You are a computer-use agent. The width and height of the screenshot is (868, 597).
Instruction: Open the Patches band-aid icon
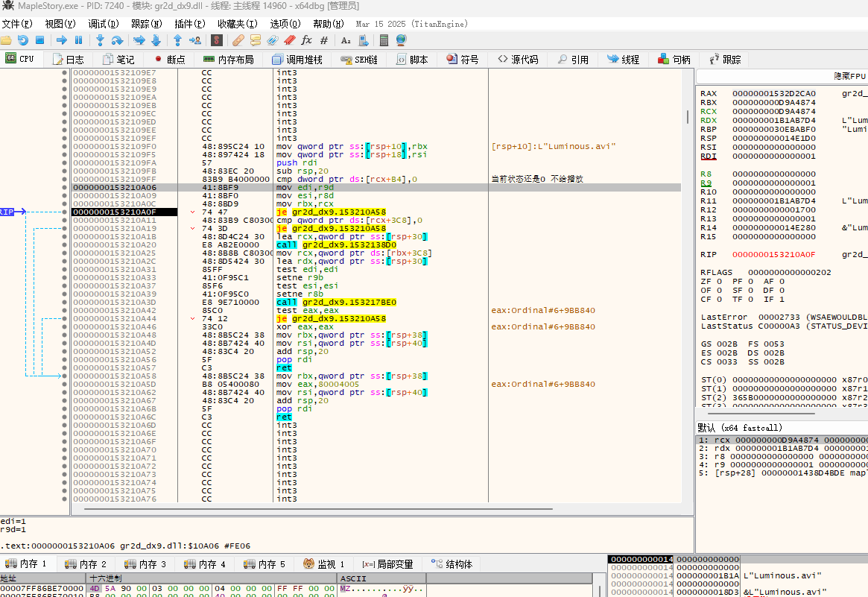point(238,40)
